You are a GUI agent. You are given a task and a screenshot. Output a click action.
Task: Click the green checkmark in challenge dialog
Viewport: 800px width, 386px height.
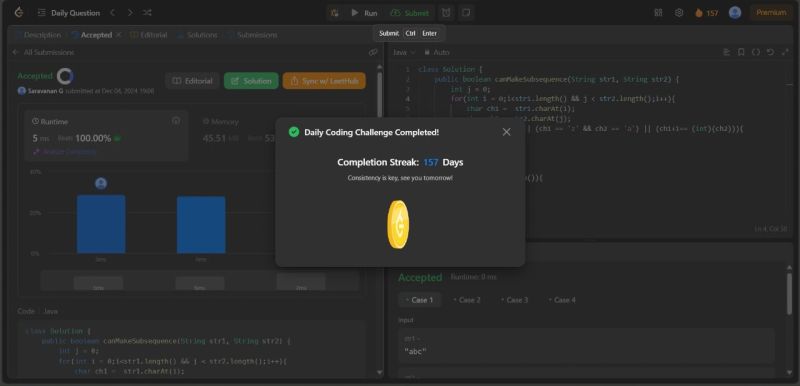click(294, 132)
